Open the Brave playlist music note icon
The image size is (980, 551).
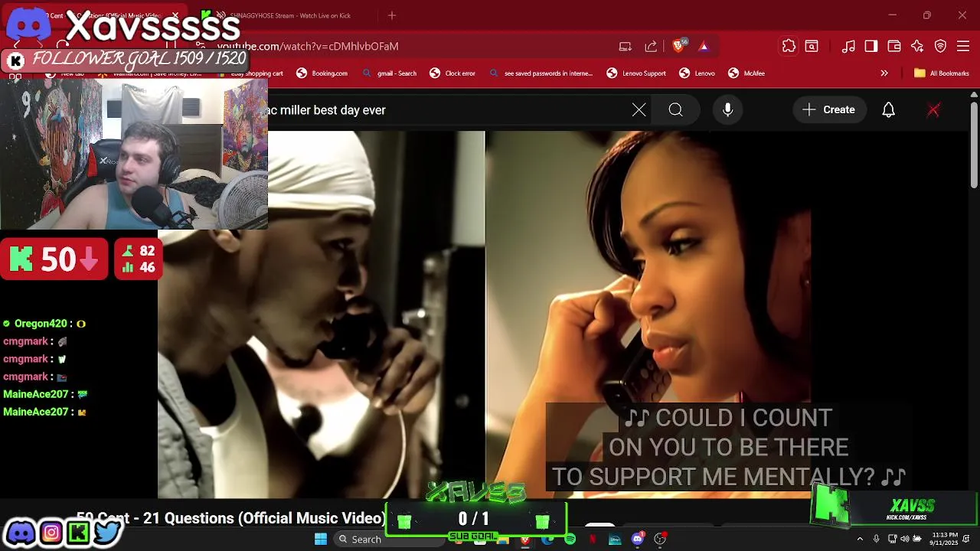pos(848,46)
